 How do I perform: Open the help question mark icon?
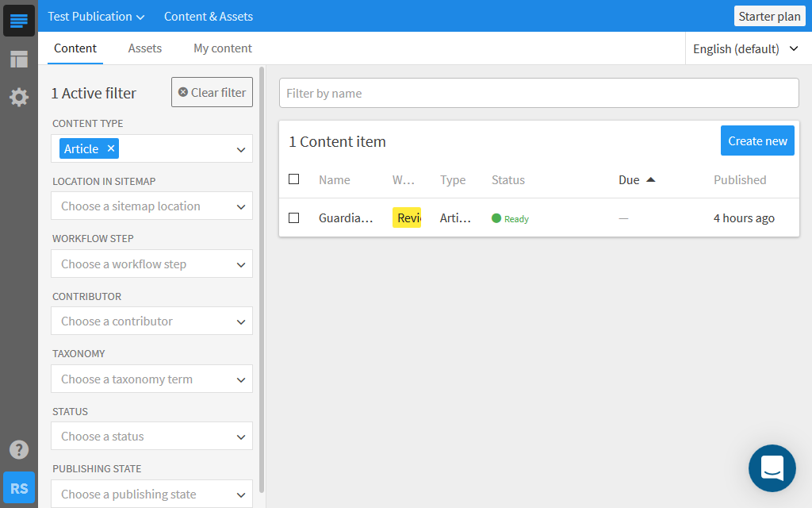[19, 449]
